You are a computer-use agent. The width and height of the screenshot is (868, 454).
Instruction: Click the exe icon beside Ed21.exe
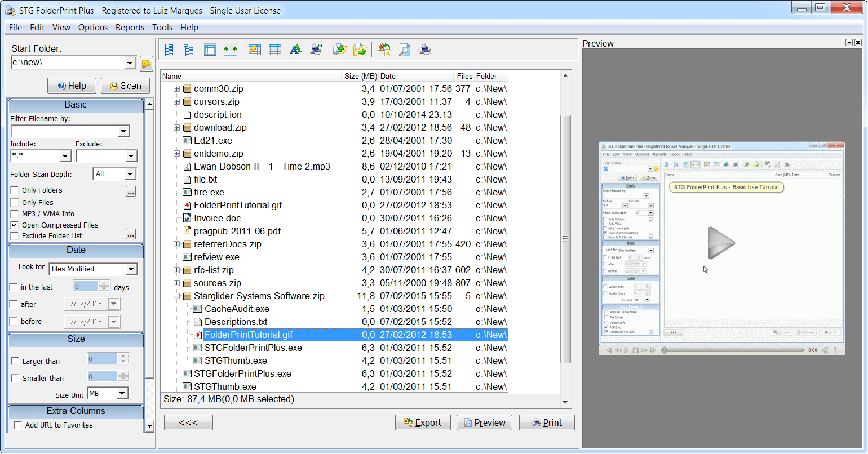(188, 141)
